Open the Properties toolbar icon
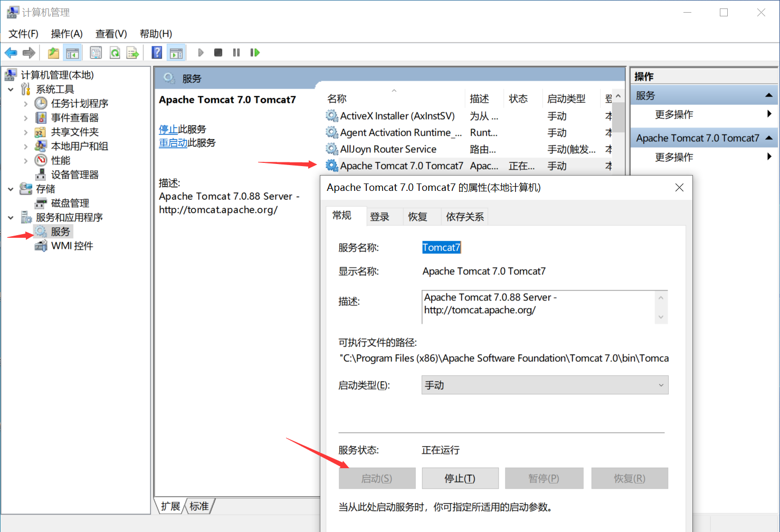Screen dimensions: 780x532 click(96, 53)
